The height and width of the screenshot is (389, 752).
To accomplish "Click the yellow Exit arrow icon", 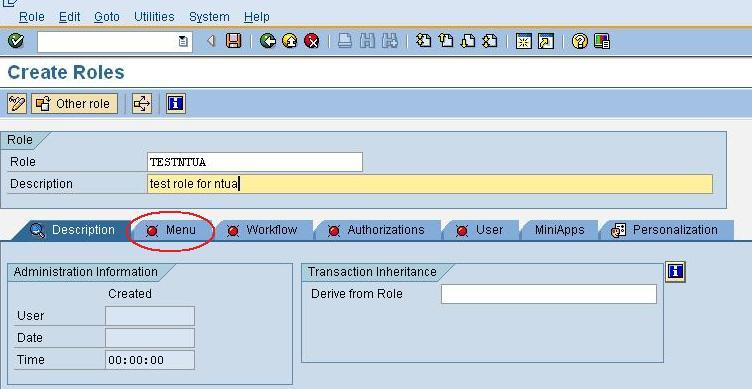I will [x=290, y=41].
